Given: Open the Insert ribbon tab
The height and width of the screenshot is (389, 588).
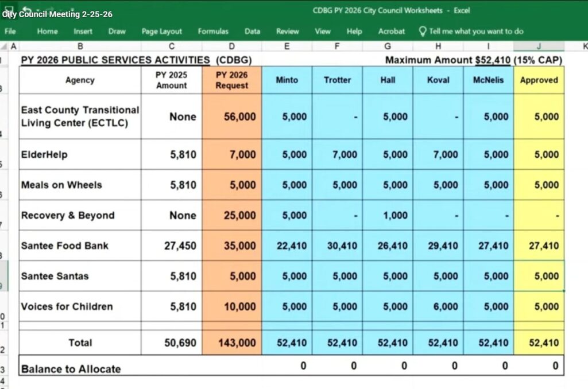Looking at the screenshot, I should pos(83,32).
